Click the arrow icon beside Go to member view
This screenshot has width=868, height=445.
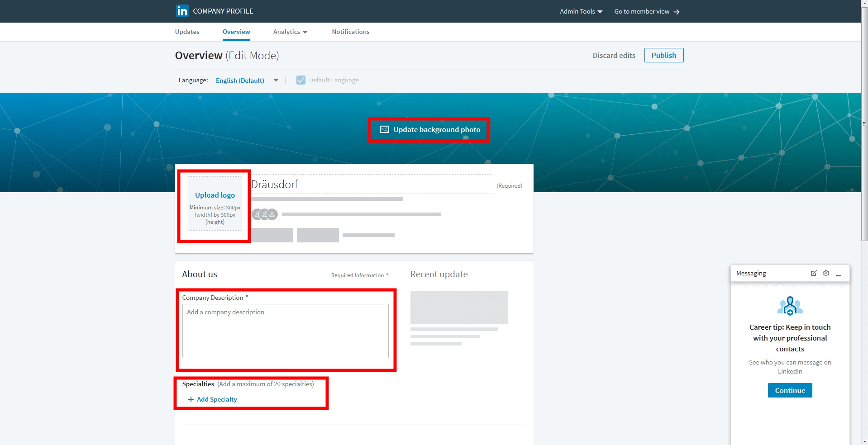[x=677, y=12]
